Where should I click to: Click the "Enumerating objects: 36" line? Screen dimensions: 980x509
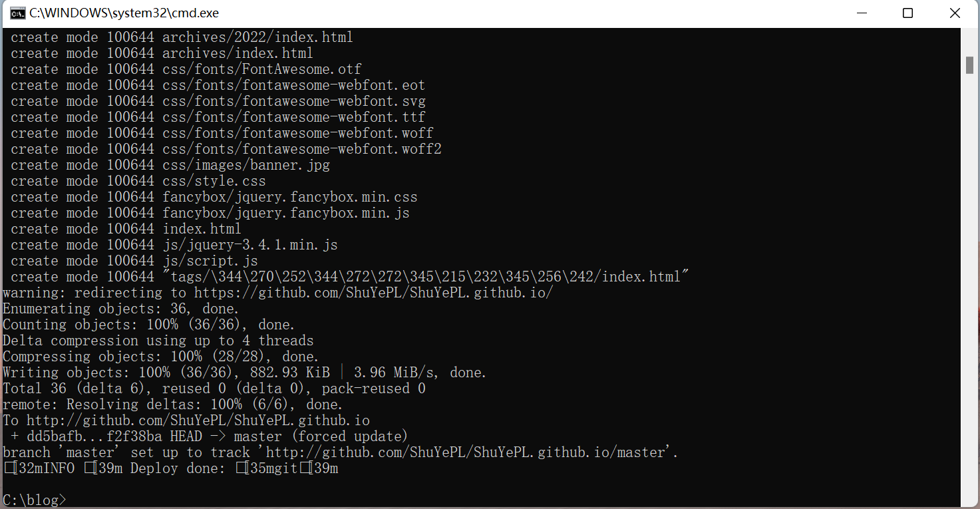point(120,309)
